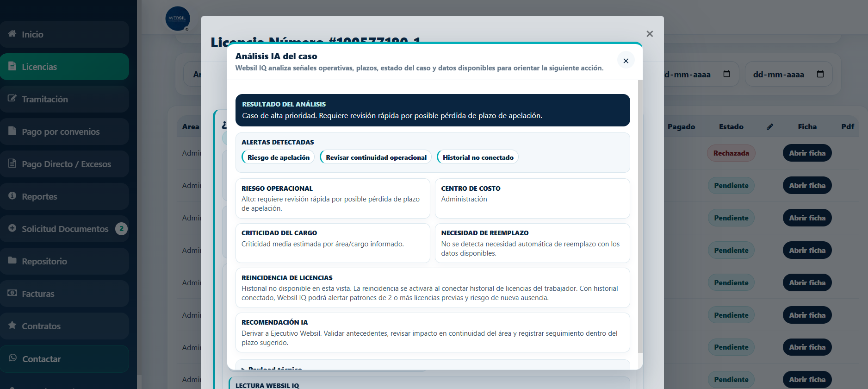Click the edit icon beside Tramitación
Viewport: 868px width, 389px height.
(12, 99)
